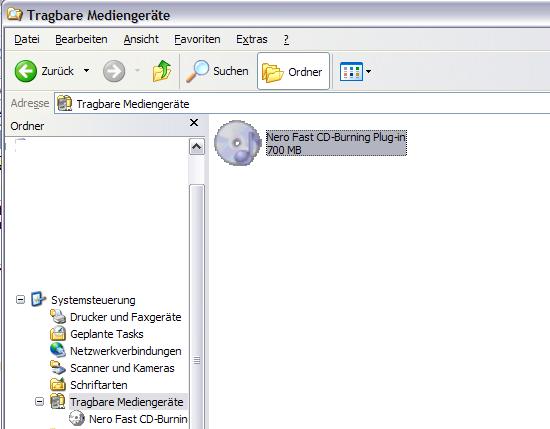Select Systemsteuerung in folder tree
Image resolution: width=550 pixels, height=429 pixels.
click(x=93, y=300)
